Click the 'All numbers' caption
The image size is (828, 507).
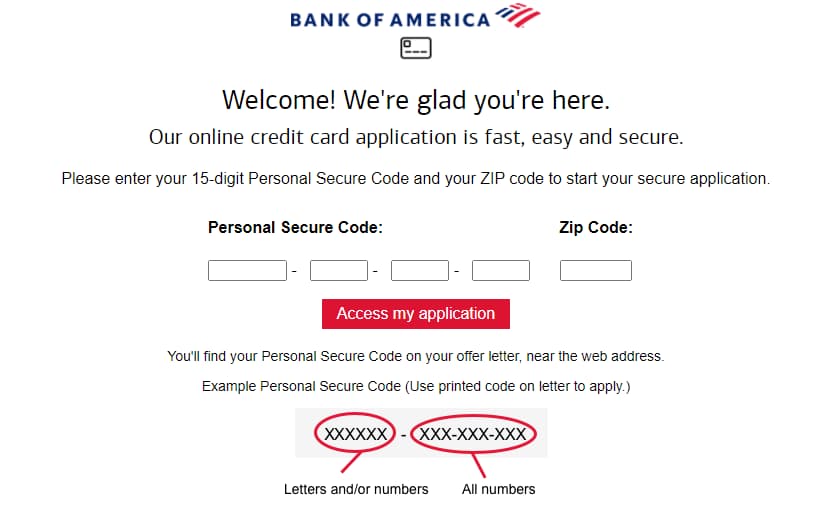(498, 489)
